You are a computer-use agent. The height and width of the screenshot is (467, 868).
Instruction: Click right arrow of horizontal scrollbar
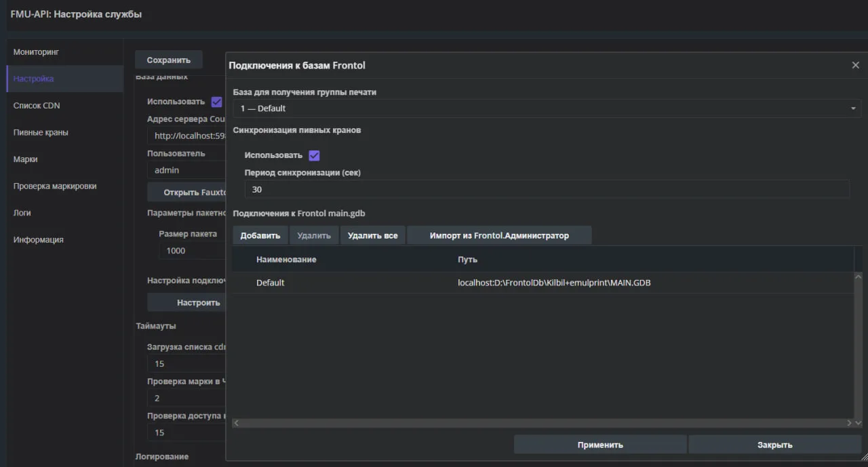[849, 423]
